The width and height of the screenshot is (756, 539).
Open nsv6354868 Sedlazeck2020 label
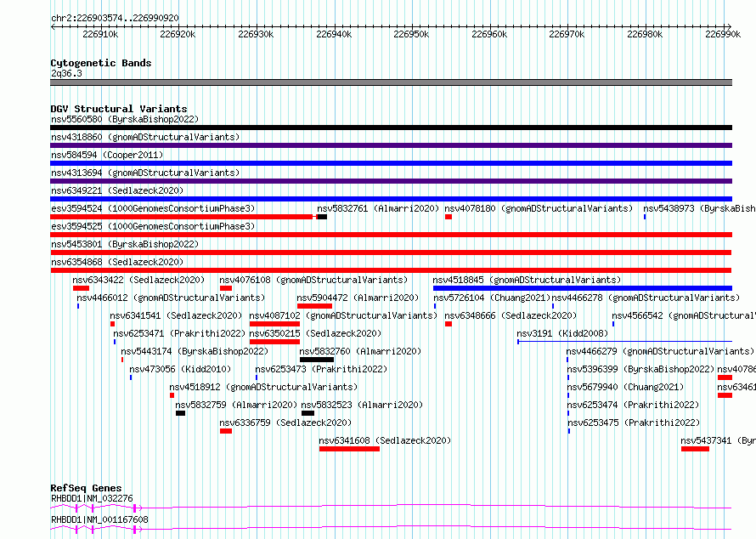click(117, 262)
